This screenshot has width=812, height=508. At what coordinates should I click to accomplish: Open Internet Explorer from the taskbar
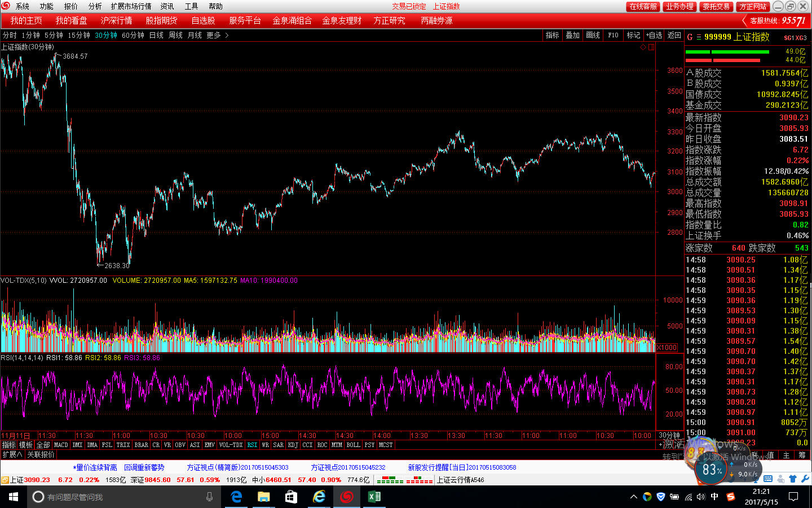click(319, 497)
